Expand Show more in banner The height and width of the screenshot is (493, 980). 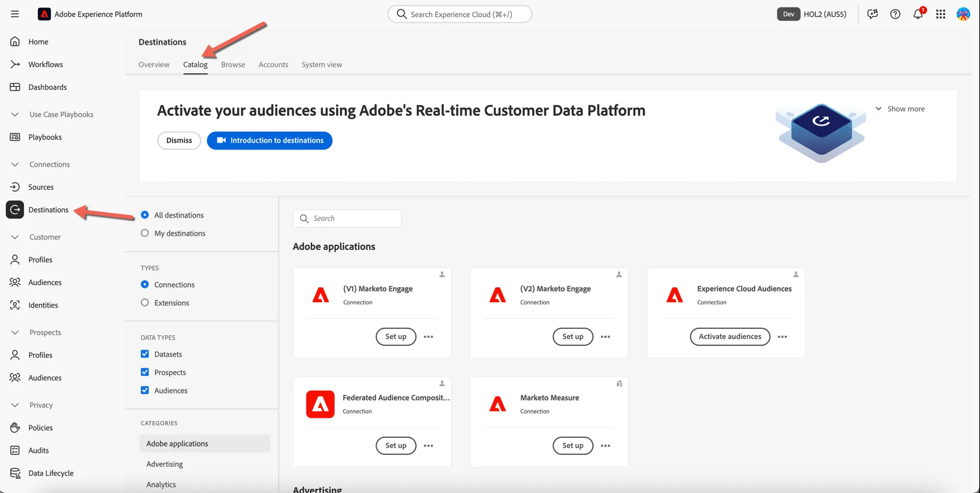900,108
